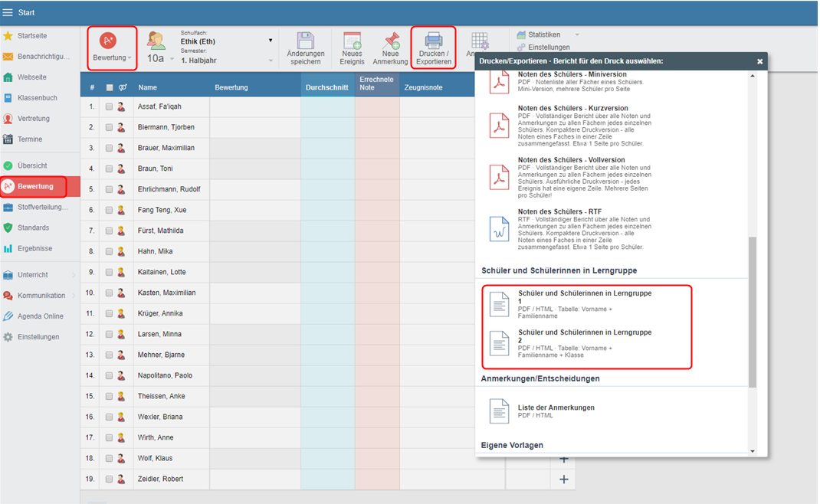Close the Drucken/Exportieren dialog

pyautogui.click(x=759, y=61)
